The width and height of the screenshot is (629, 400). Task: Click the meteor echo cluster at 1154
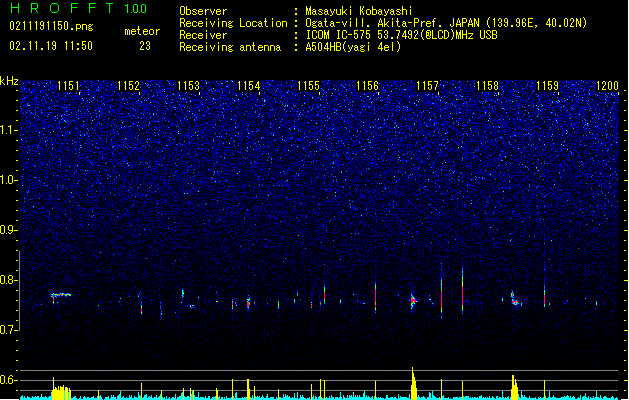pyautogui.click(x=248, y=302)
